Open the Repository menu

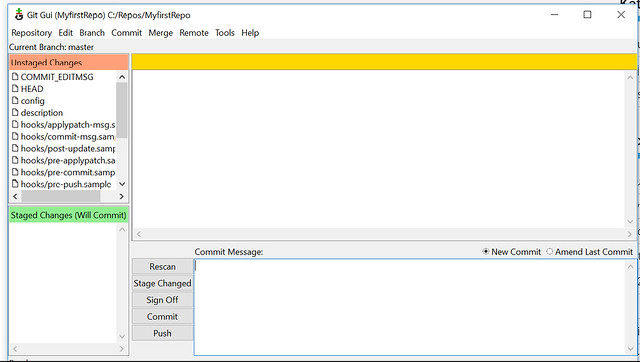click(x=31, y=33)
